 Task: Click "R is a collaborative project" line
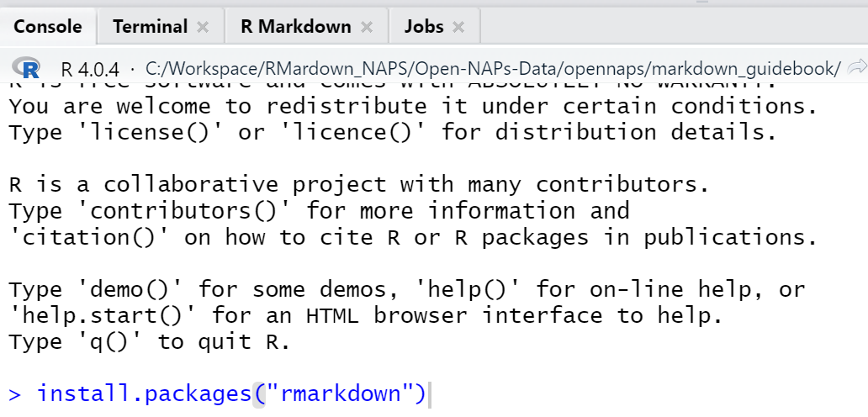(359, 184)
